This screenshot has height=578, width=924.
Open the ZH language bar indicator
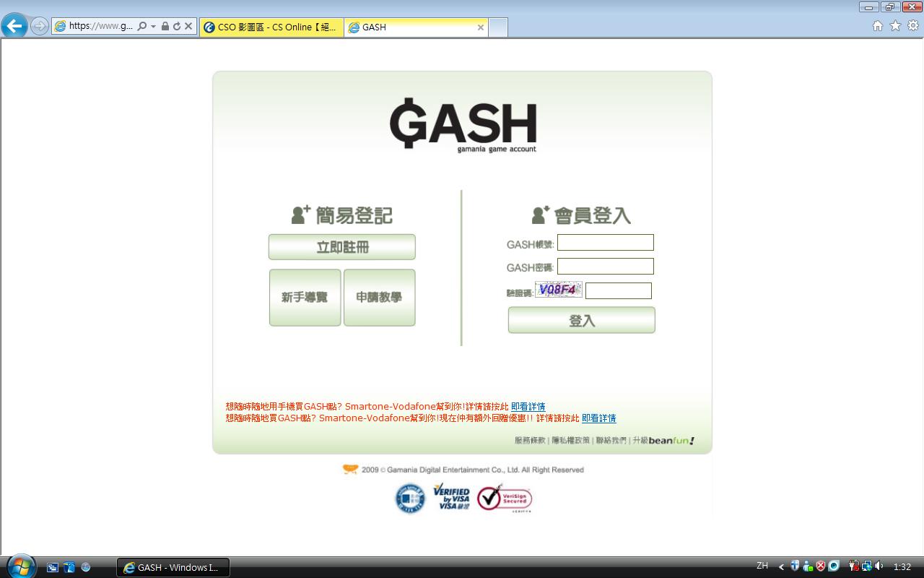762,566
